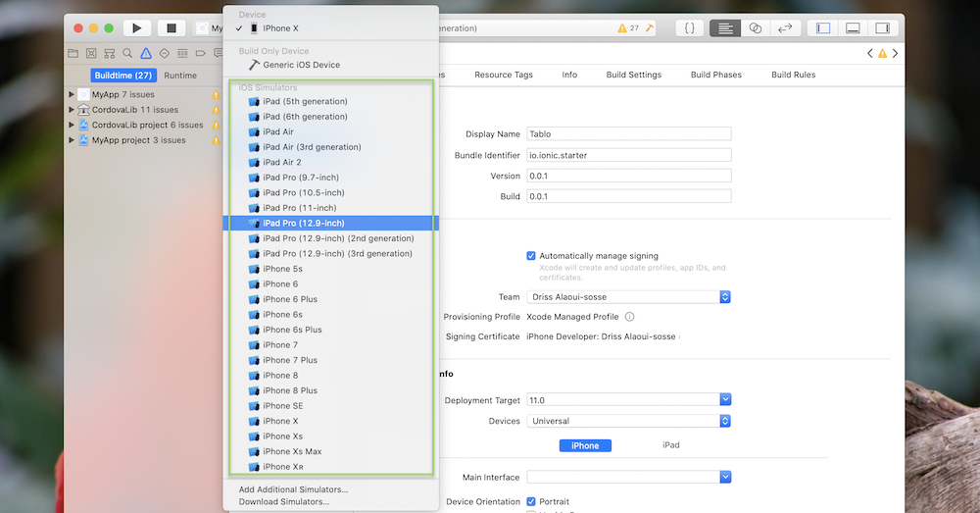This screenshot has width=980, height=513.
Task: Select iPad Pro (12.9-inch) simulator
Action: [331, 223]
